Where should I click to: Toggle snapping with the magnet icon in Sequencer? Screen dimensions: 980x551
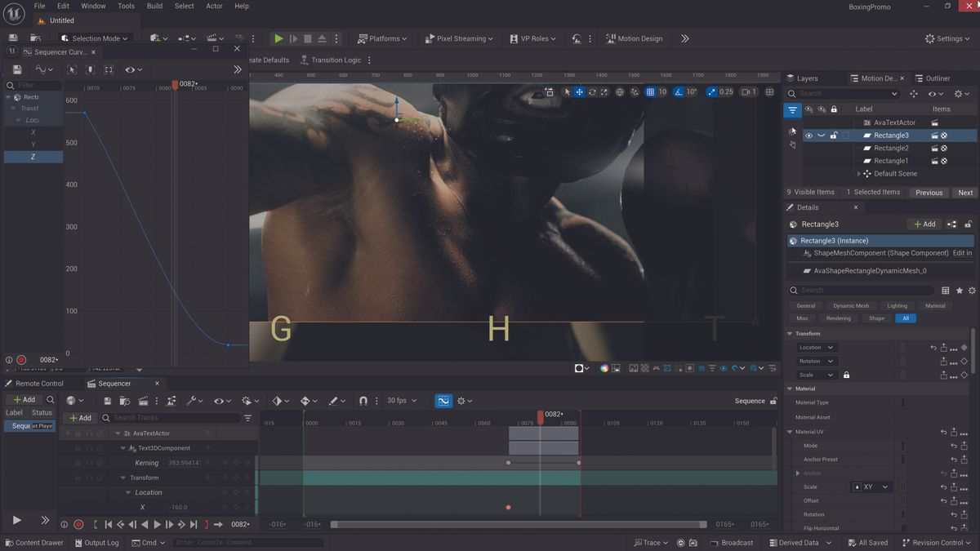click(x=363, y=400)
